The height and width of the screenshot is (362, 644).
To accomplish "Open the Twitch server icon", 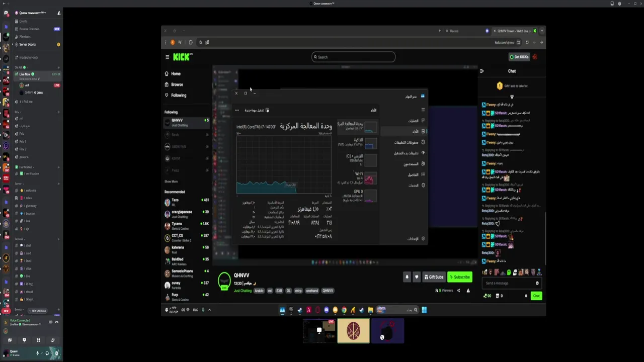I will (7, 146).
